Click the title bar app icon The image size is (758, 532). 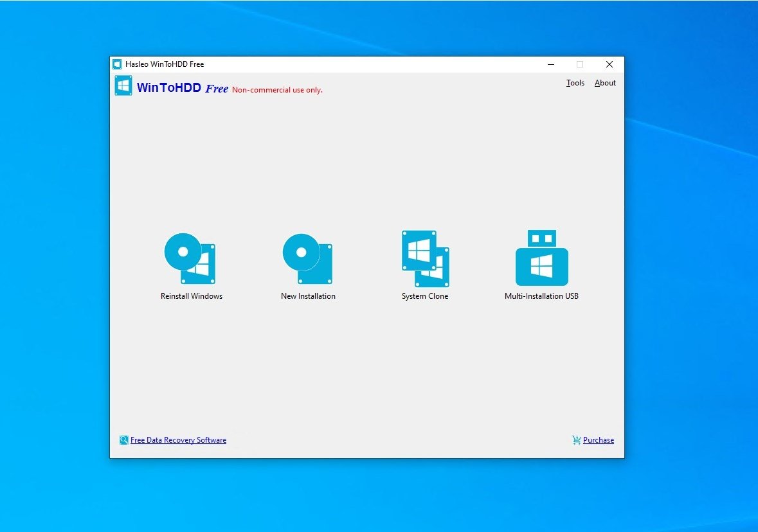[x=117, y=64]
